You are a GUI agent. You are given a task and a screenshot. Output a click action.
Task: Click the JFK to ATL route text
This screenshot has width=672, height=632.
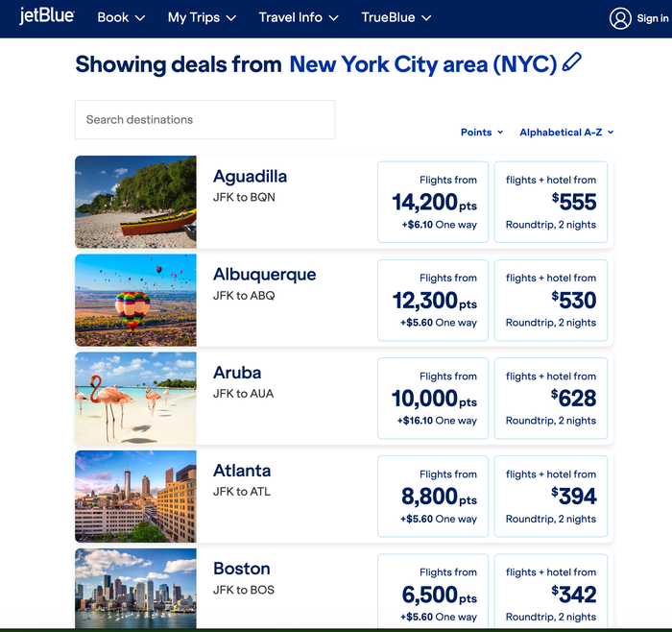[242, 492]
